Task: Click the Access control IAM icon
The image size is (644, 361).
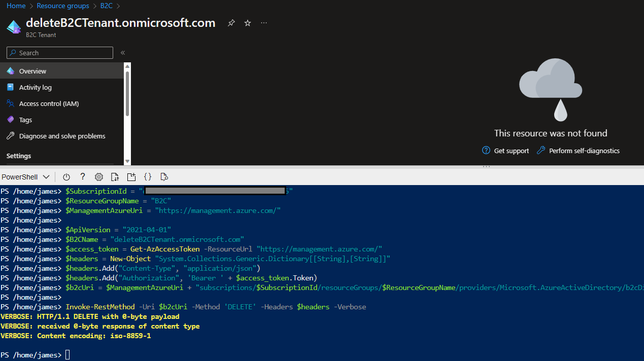Action: pos(11,103)
